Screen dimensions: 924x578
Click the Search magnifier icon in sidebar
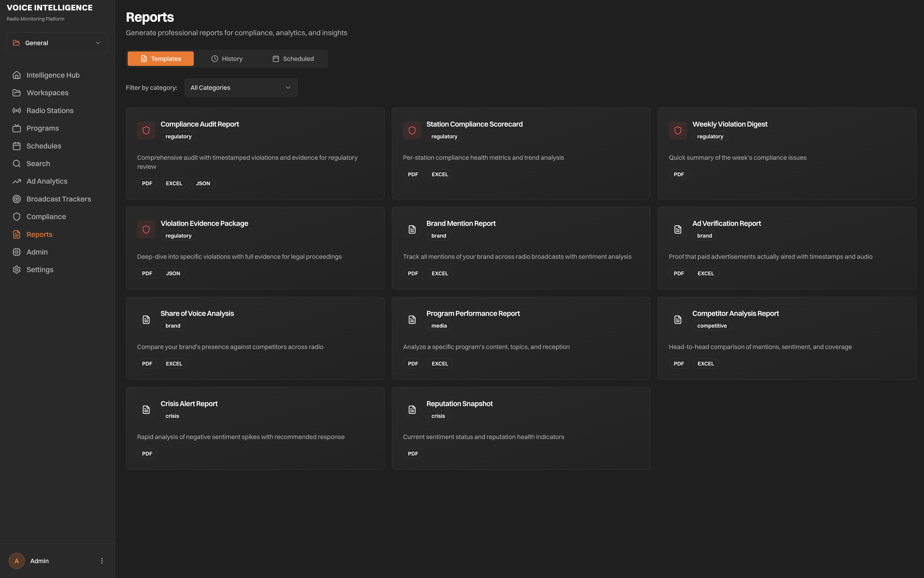pyautogui.click(x=17, y=163)
